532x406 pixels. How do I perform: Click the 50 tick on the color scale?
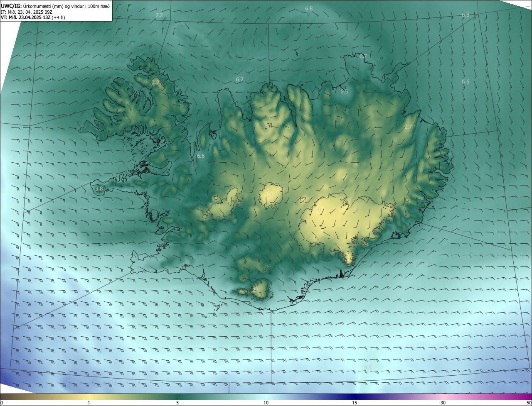(x=529, y=403)
